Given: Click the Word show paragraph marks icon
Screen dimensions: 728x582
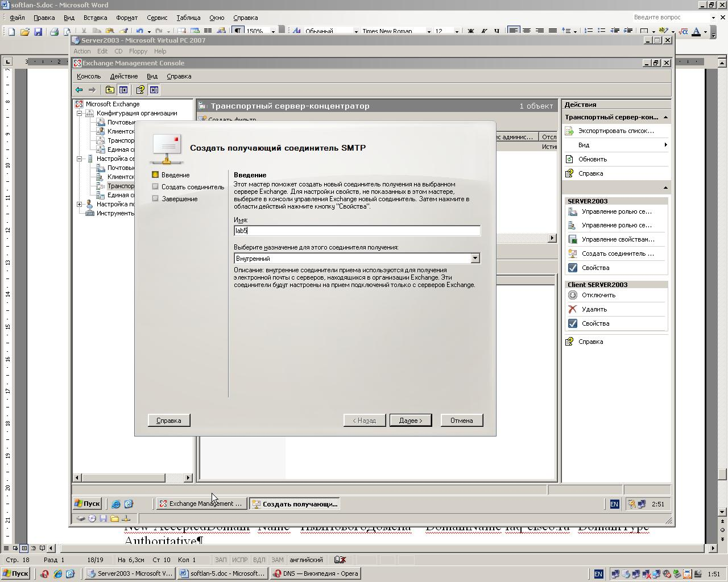Looking at the screenshot, I should click(x=238, y=31).
